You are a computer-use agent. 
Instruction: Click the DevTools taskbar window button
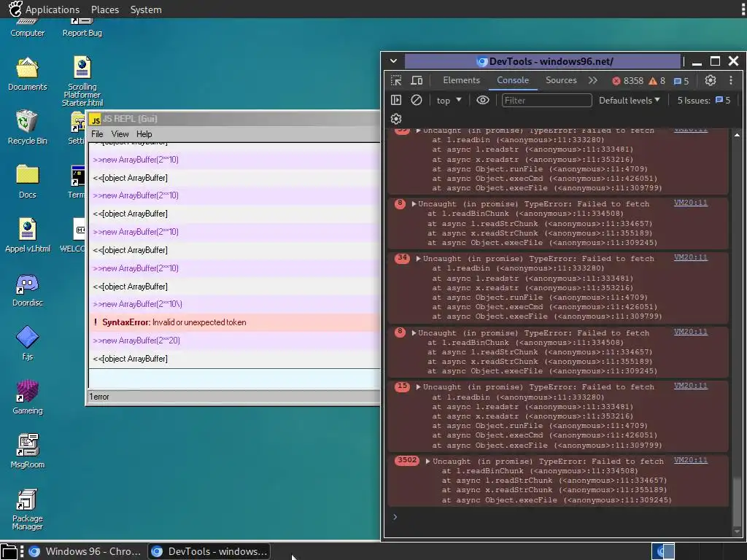[x=209, y=551]
